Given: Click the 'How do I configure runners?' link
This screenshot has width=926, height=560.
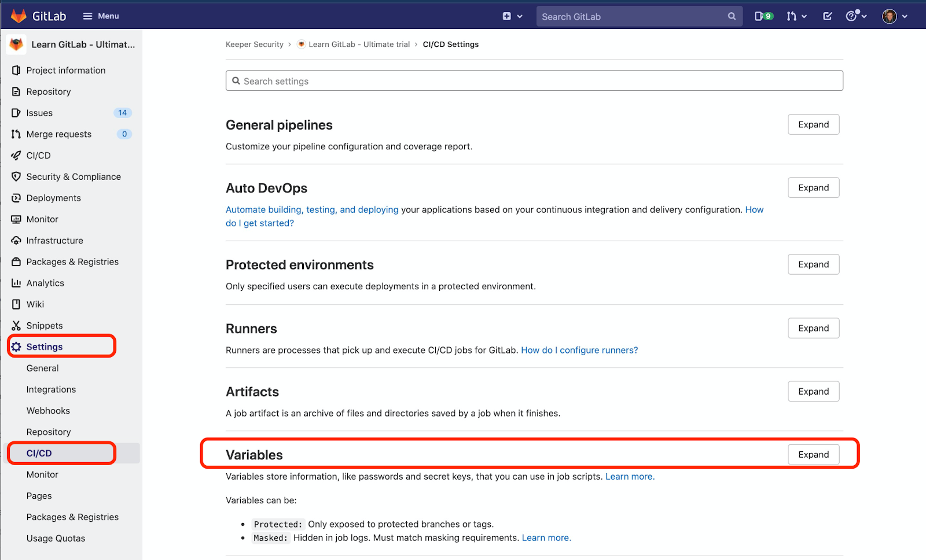Looking at the screenshot, I should (579, 350).
